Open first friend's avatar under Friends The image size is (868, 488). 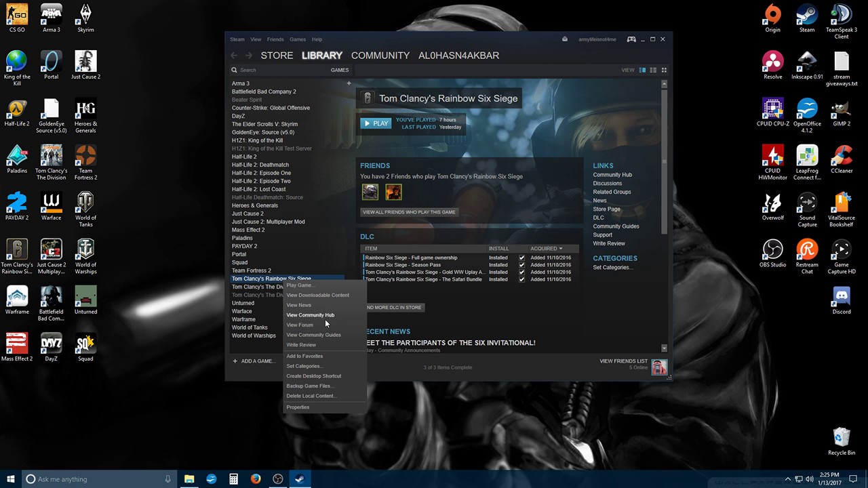click(370, 192)
